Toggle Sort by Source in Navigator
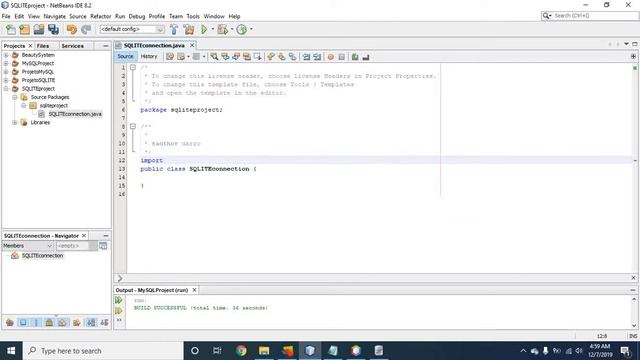Screen dimensions: 640x360 [104, 323]
